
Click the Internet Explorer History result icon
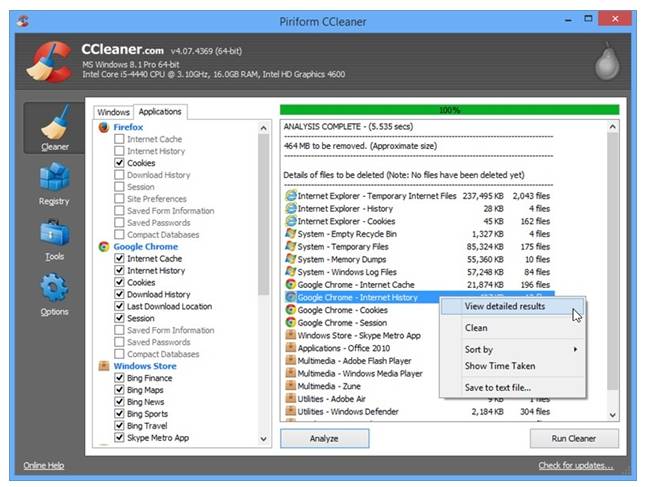pyautogui.click(x=291, y=208)
